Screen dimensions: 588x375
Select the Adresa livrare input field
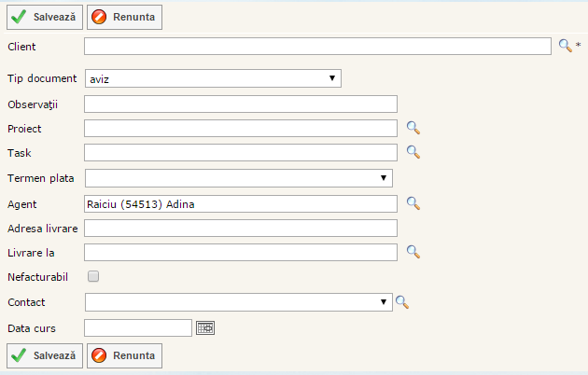(x=240, y=228)
